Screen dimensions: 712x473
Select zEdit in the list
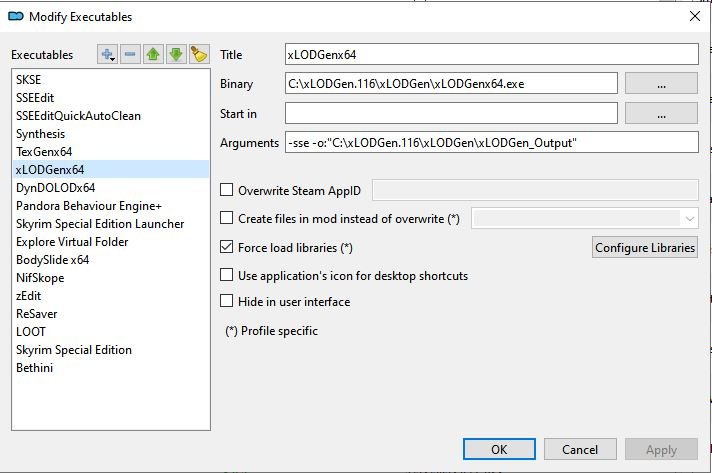[x=111, y=296]
